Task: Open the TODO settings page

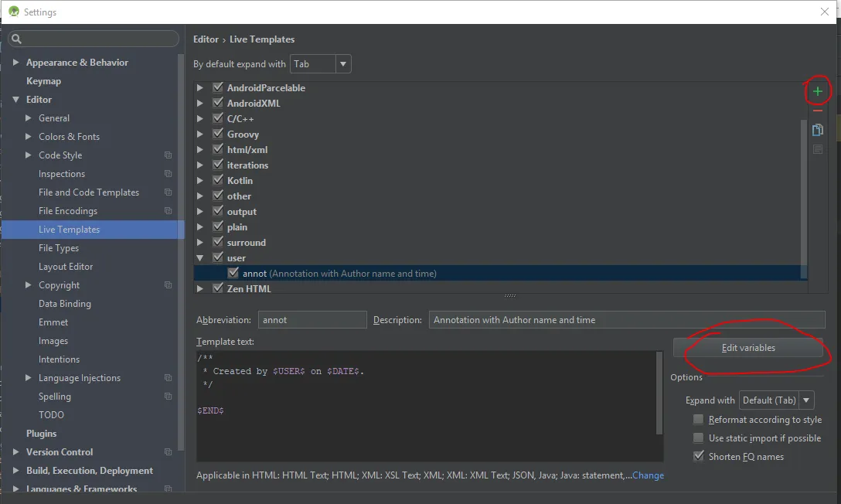Action: 51,415
